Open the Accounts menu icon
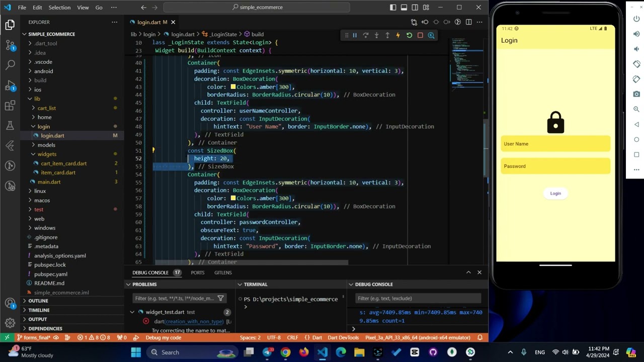Viewport: 644px width, 362px height. click(x=10, y=303)
